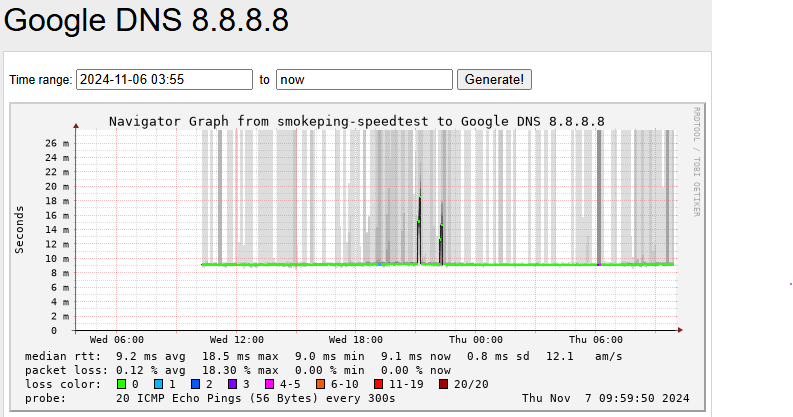Click the time range start date field

(x=164, y=80)
